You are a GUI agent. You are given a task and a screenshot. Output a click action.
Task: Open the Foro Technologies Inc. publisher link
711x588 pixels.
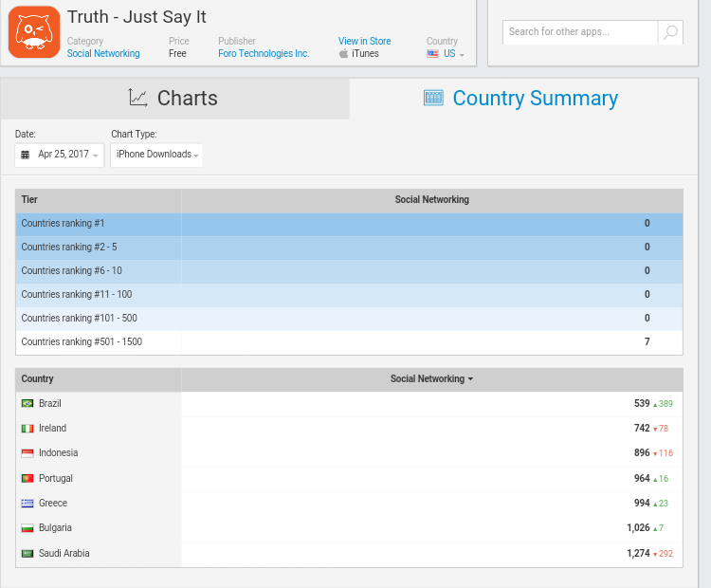[x=264, y=54]
